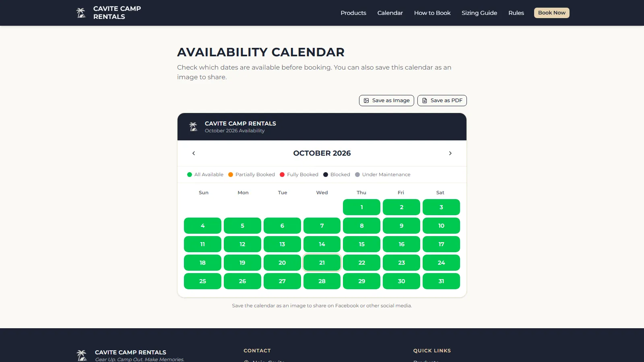Advance to next month with right chevron
644x362 pixels.
(x=450, y=153)
